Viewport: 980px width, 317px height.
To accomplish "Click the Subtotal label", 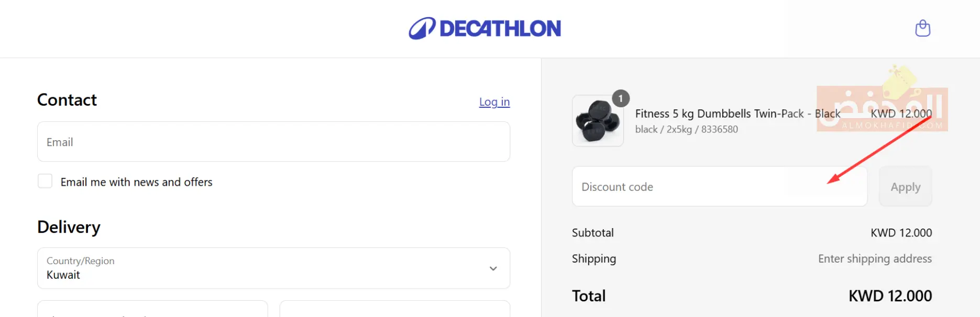I will 592,233.
